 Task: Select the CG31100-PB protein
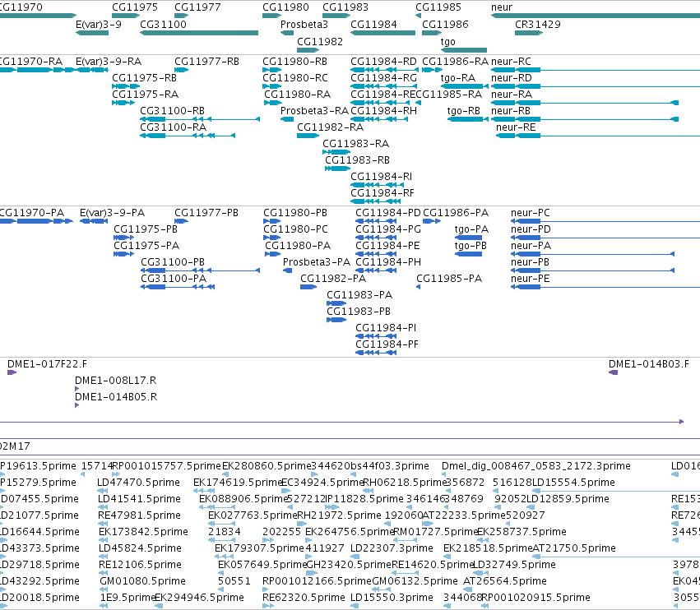[200, 270]
